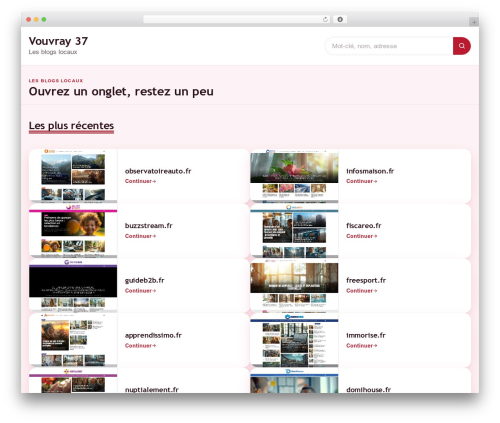Open buzzstream.fr blog title

(149, 226)
